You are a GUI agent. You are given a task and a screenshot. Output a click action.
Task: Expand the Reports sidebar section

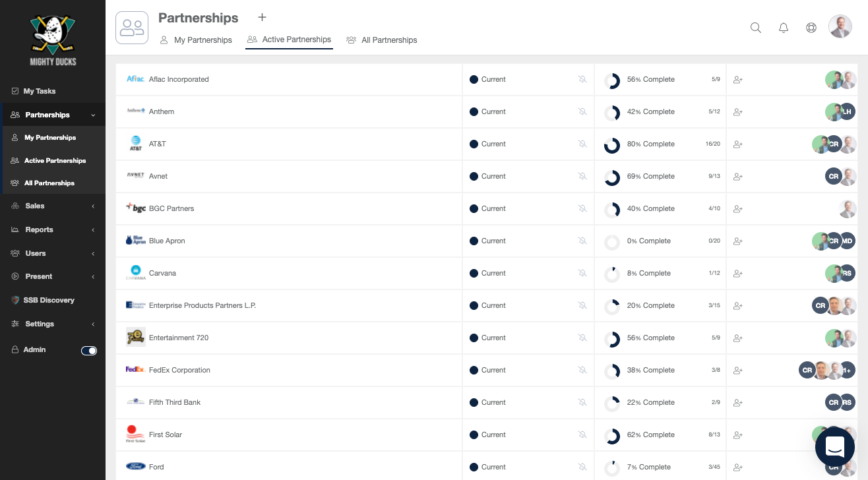coord(39,229)
